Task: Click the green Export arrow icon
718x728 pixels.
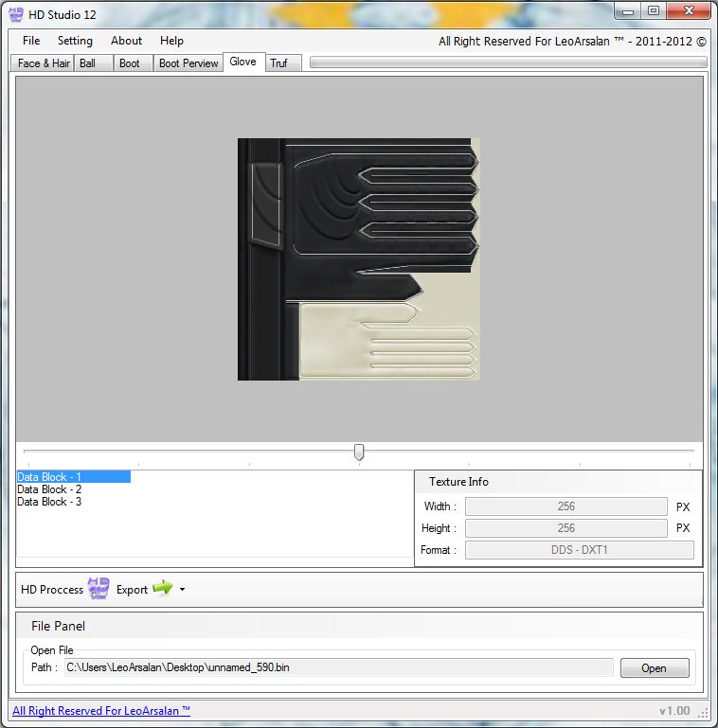Action: pos(163,589)
